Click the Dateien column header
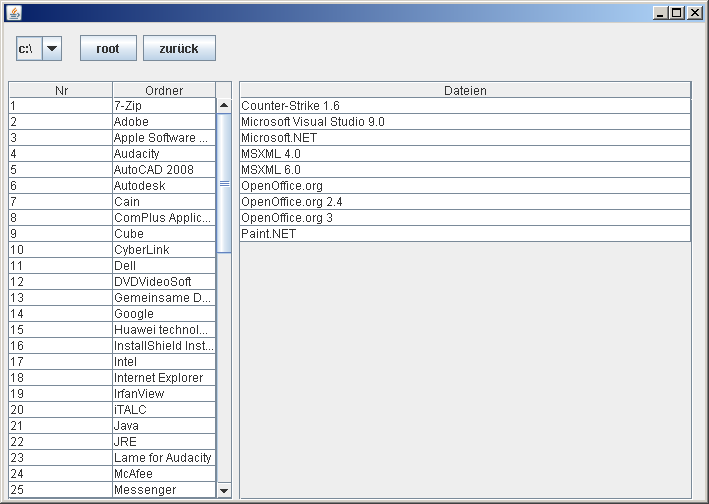This screenshot has width=709, height=504. pos(465,90)
